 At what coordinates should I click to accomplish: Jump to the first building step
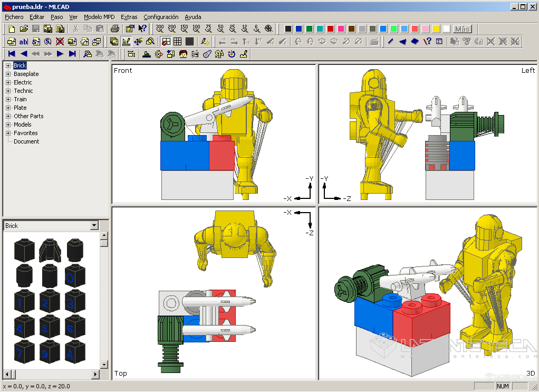12,54
